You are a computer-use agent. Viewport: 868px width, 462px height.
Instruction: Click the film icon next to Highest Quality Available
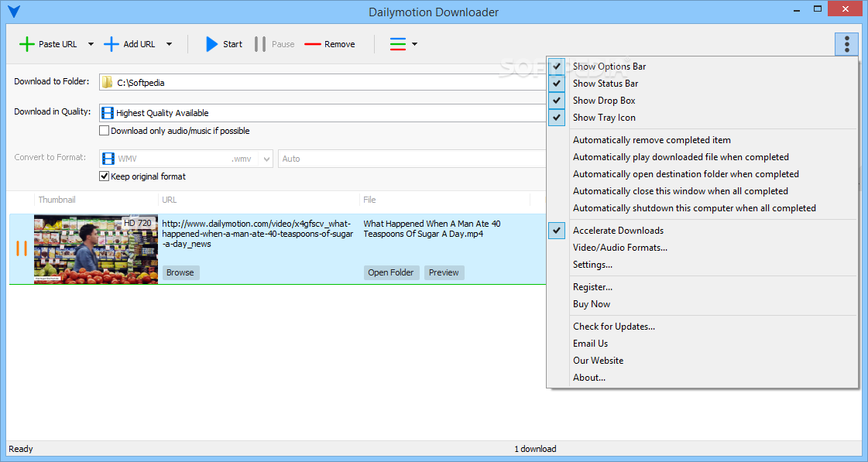click(x=108, y=113)
